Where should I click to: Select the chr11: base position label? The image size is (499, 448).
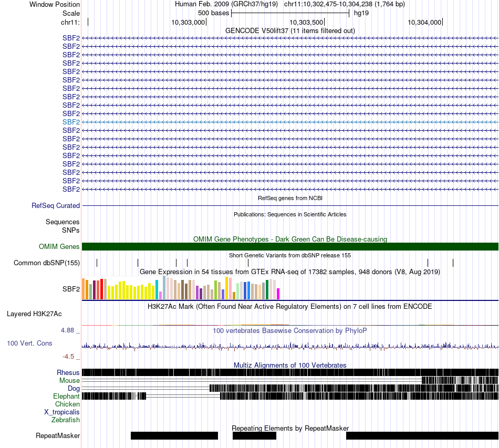70,22
